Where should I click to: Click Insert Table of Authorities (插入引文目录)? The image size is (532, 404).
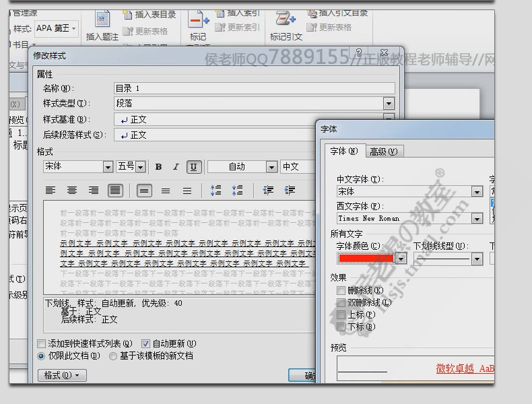337,13
